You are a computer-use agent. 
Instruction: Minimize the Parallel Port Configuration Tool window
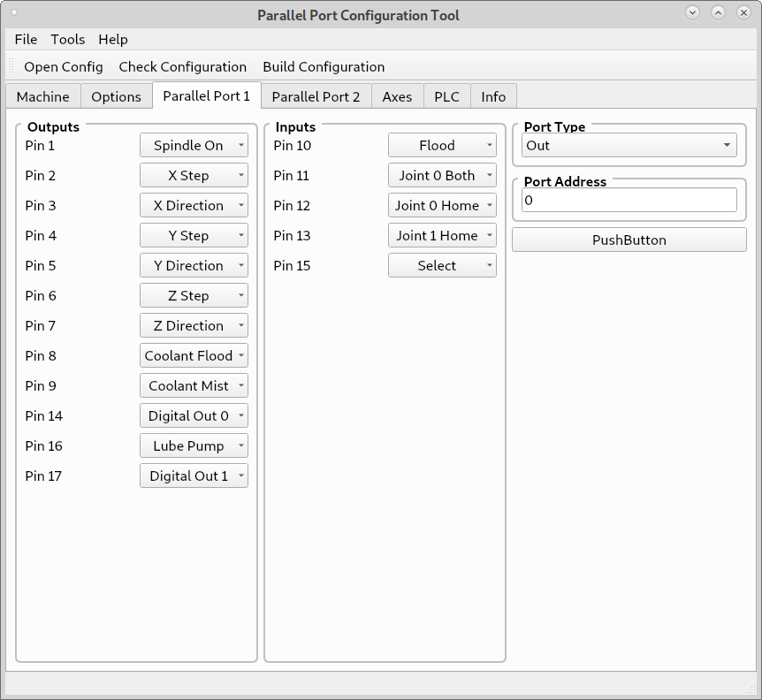point(692,12)
